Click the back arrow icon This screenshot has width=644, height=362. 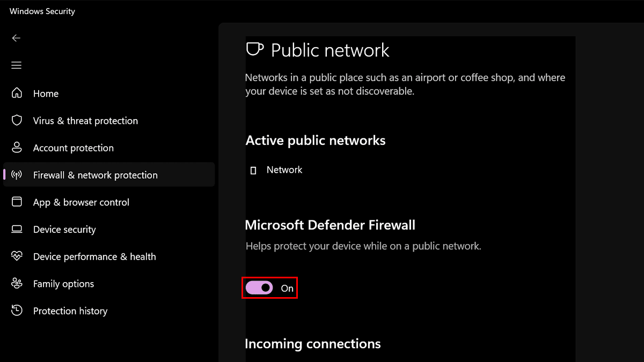(16, 38)
